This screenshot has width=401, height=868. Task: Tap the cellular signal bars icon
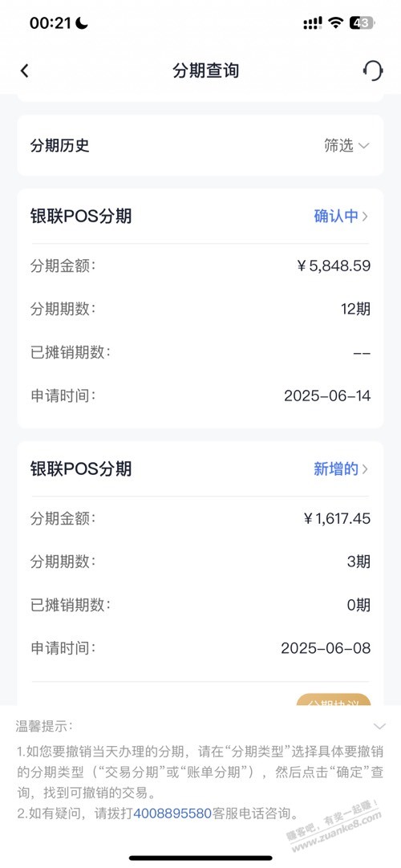[313, 23]
